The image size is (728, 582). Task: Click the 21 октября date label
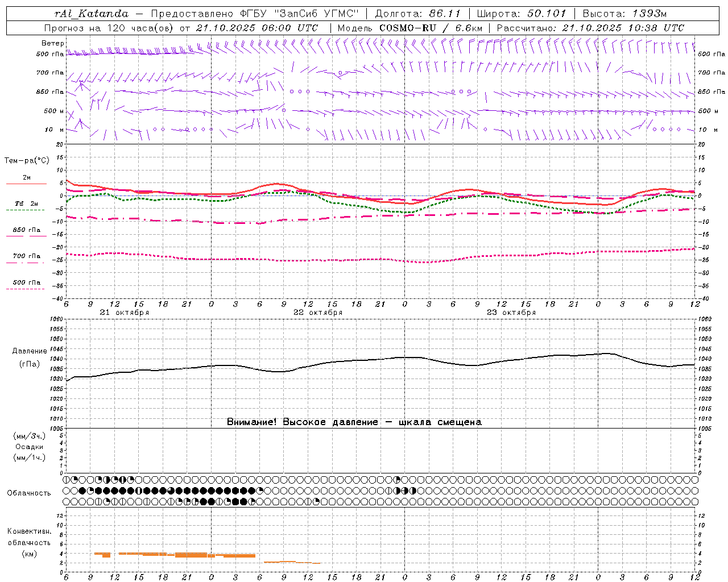tap(125, 313)
